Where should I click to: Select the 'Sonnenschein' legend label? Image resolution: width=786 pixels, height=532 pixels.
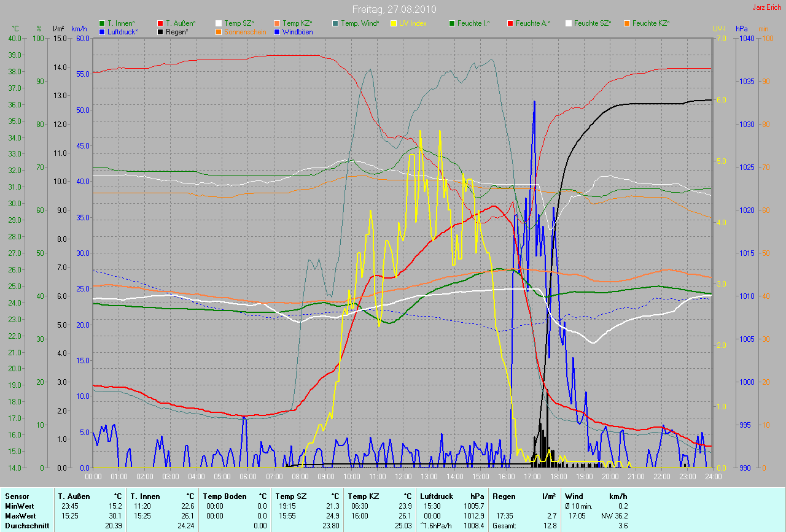246,31
